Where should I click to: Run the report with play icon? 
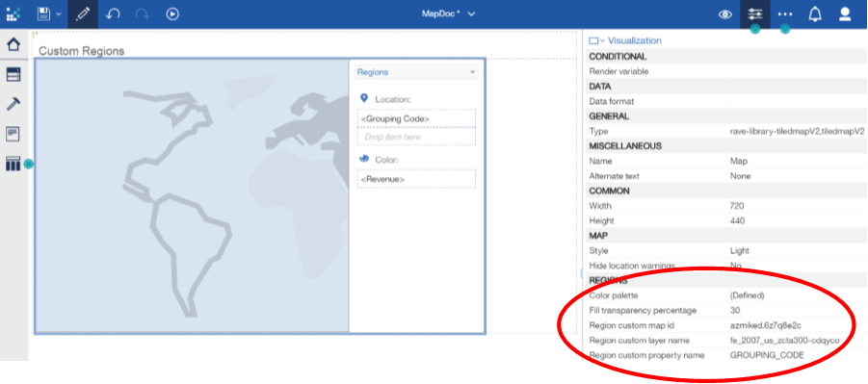click(x=172, y=14)
